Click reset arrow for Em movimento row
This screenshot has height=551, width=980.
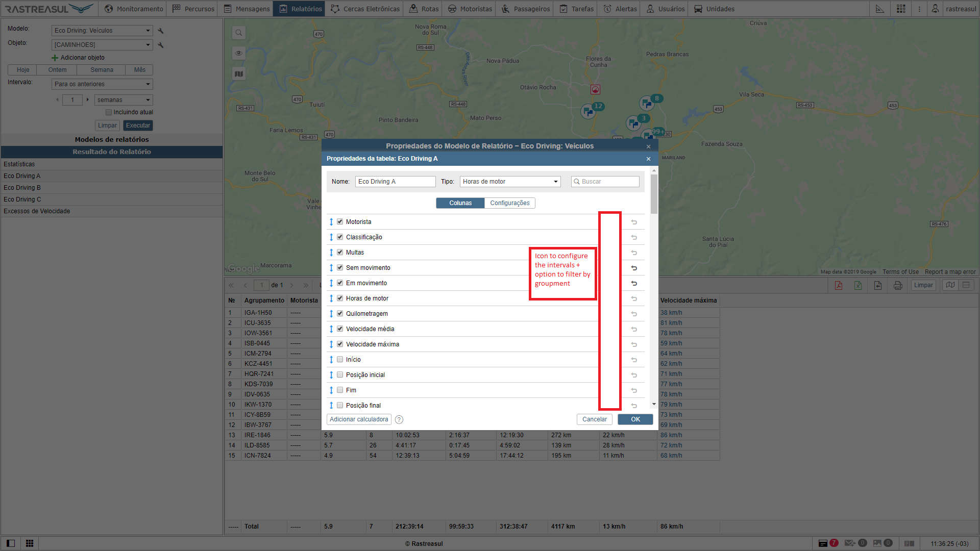pyautogui.click(x=634, y=283)
